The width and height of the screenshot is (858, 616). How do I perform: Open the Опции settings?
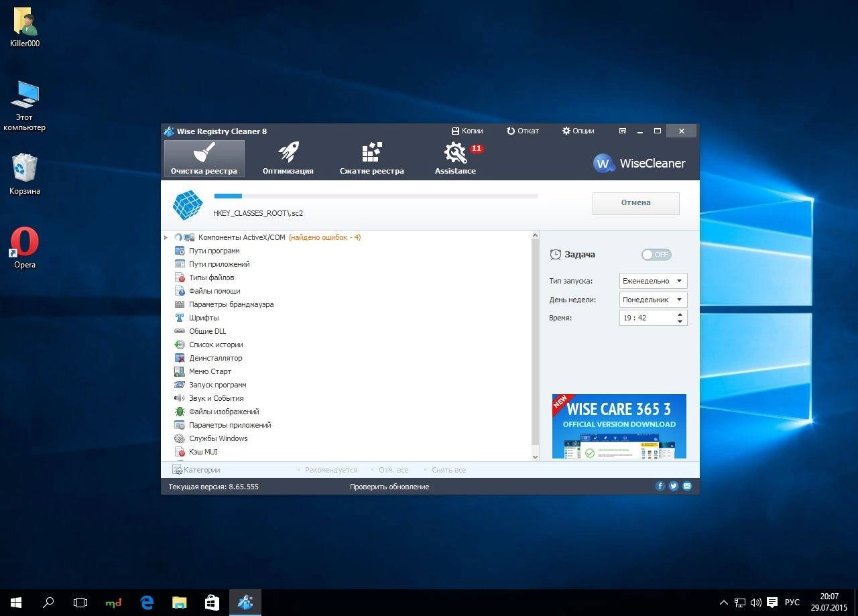click(578, 131)
